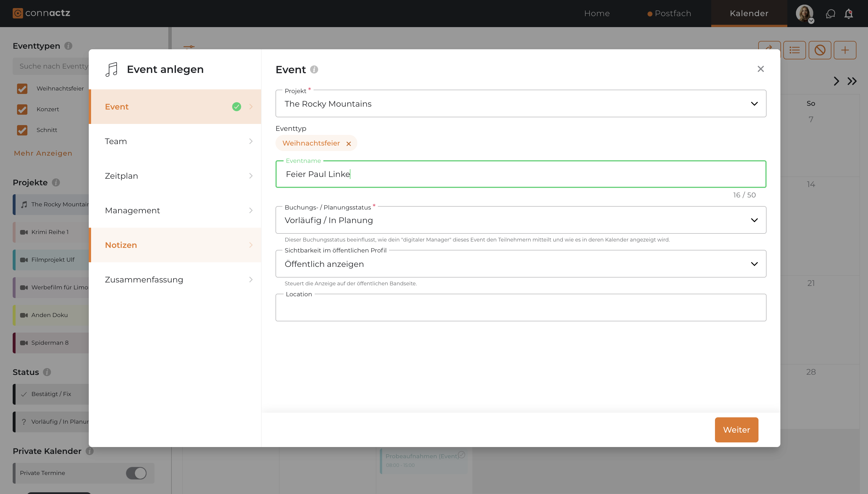Click the list view icon
868x494 pixels.
795,50
